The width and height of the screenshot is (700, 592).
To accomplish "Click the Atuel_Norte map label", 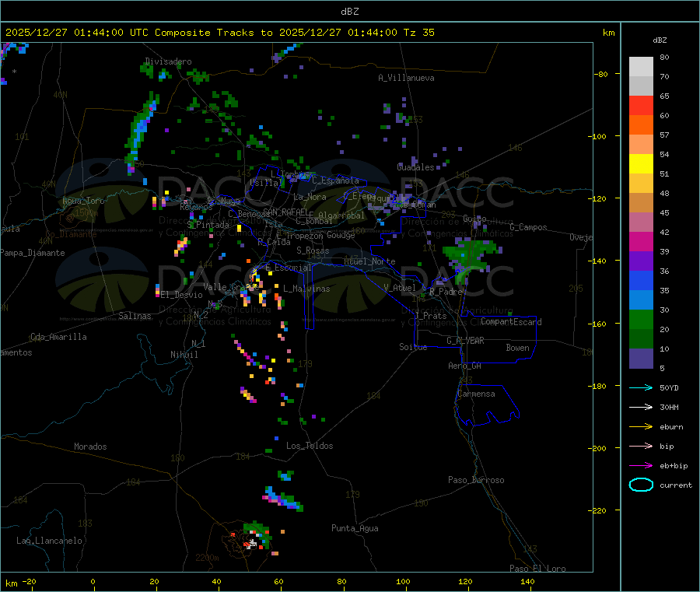I will [x=369, y=261].
